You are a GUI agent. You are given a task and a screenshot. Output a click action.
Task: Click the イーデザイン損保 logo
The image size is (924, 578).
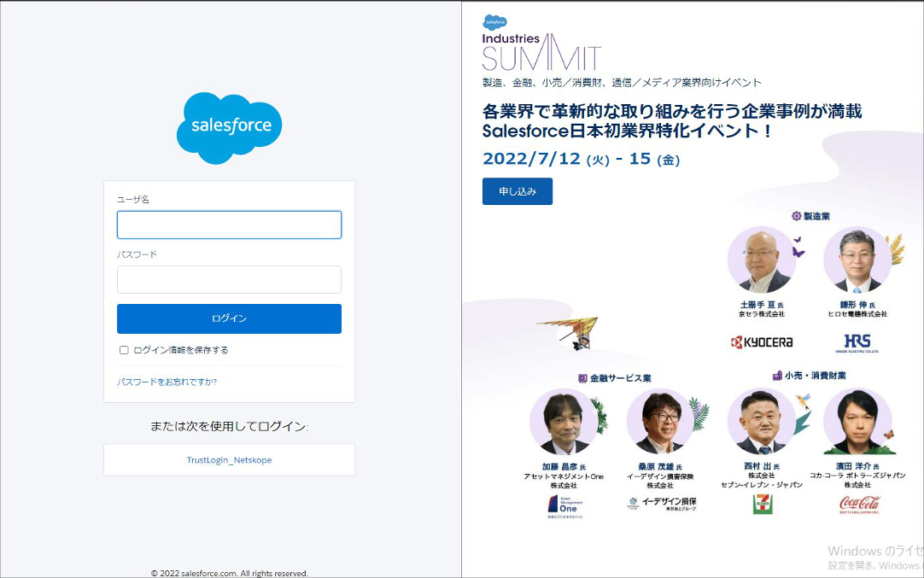click(x=663, y=504)
